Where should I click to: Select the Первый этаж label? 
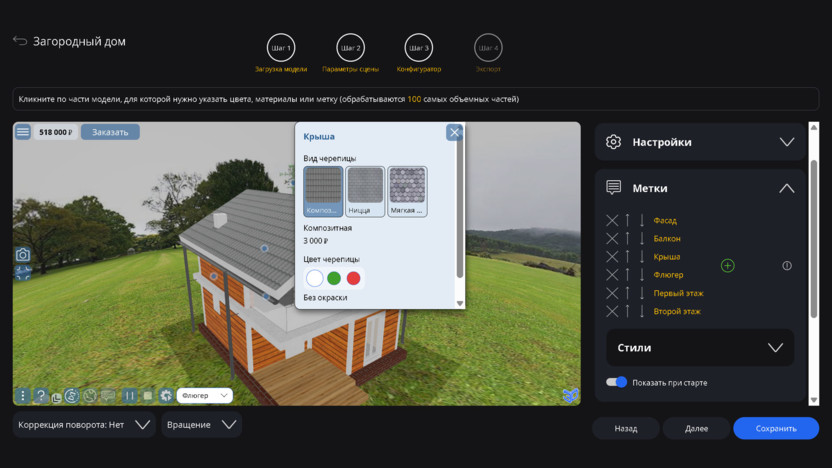click(x=678, y=293)
